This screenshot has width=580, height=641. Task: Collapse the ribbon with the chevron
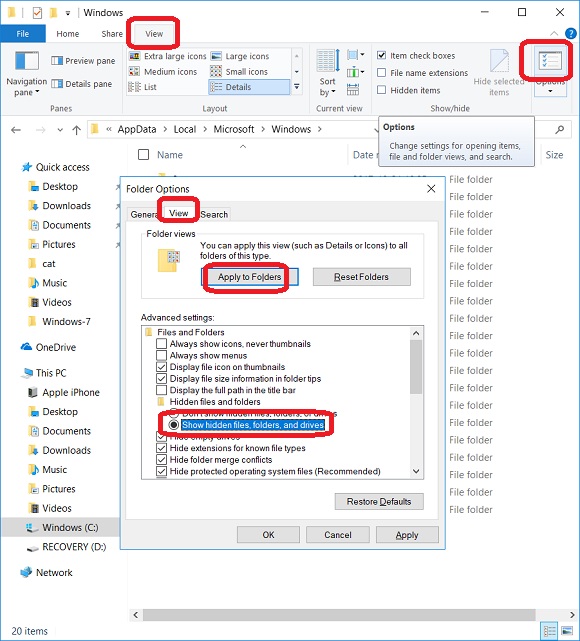[554, 34]
